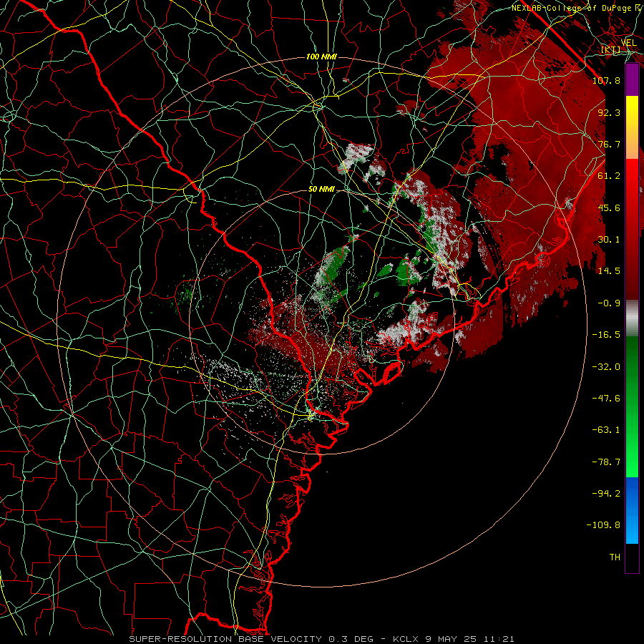This screenshot has height=644, width=644.
Task: Select the -32.0 velocity legend value
Action: click(606, 367)
